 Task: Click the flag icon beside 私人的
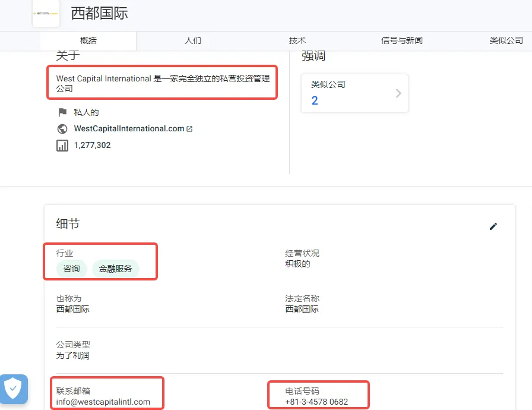[62, 112]
